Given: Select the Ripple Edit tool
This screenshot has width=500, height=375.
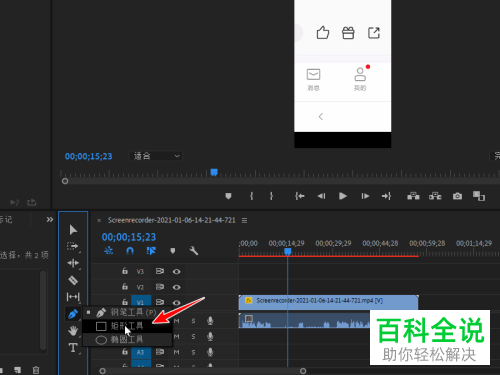Looking at the screenshot, I should tap(73, 263).
